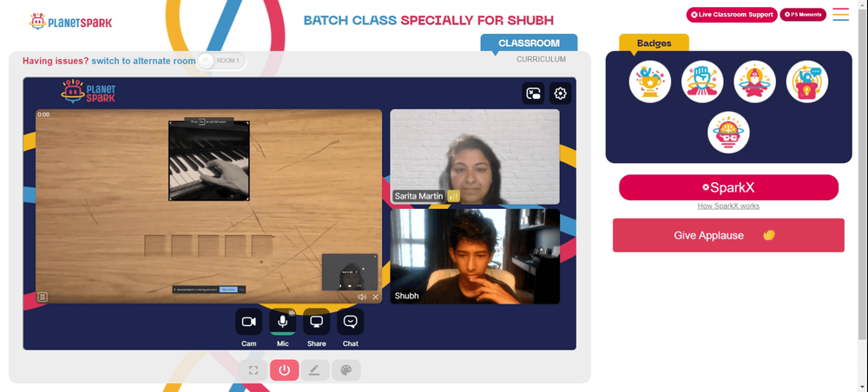
Task: Open the Badges tab
Action: tap(654, 43)
